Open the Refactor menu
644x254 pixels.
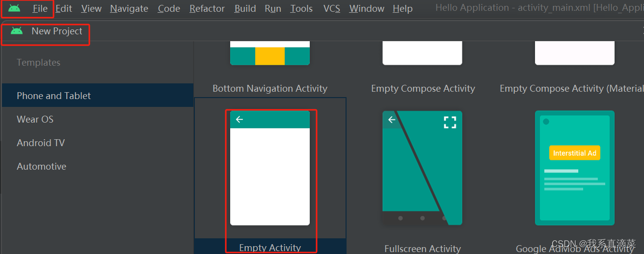(207, 9)
